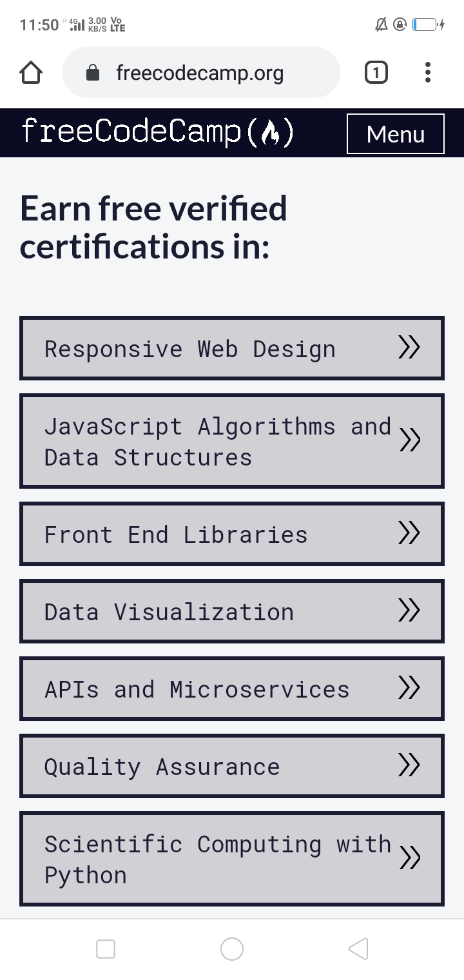
Task: Click the freeCodeCamp flame logo
Action: pos(273,132)
